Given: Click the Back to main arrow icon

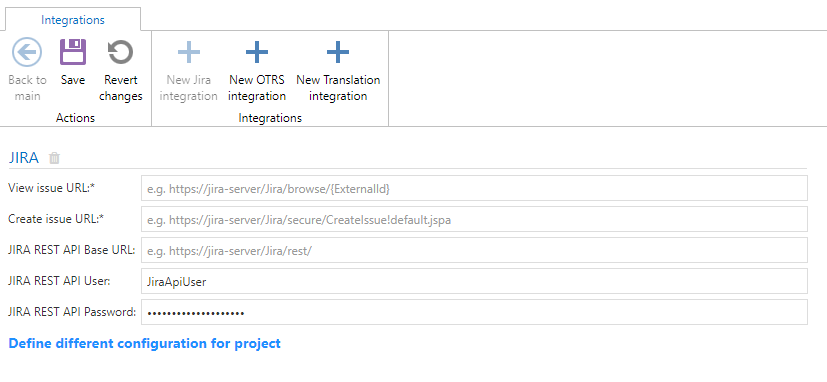Looking at the screenshot, I should [x=27, y=52].
